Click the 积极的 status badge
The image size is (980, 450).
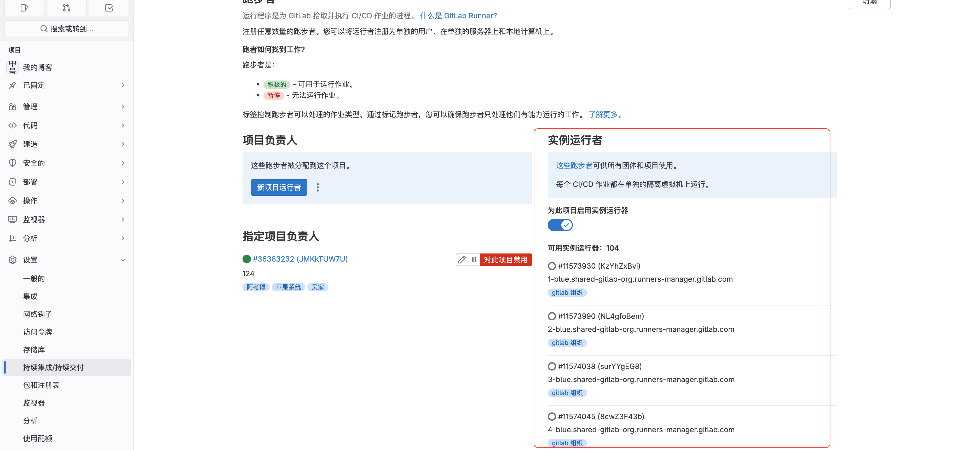click(x=276, y=84)
